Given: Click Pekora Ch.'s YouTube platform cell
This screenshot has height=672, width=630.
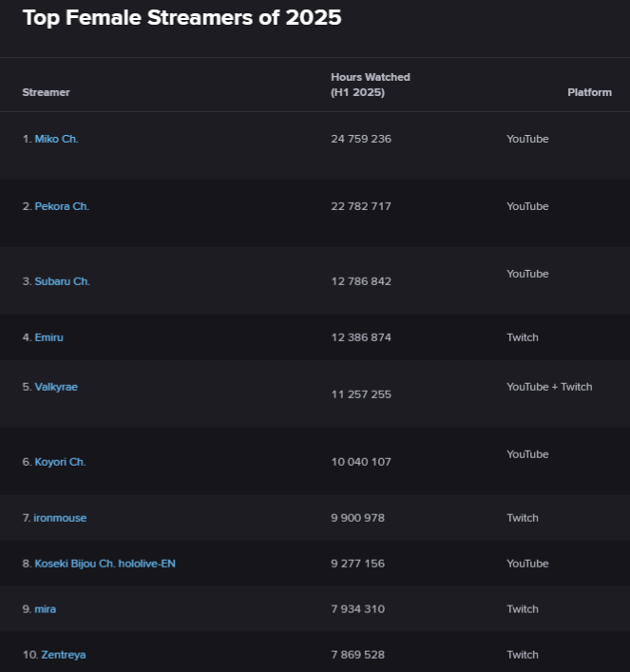Looking at the screenshot, I should (x=527, y=206).
